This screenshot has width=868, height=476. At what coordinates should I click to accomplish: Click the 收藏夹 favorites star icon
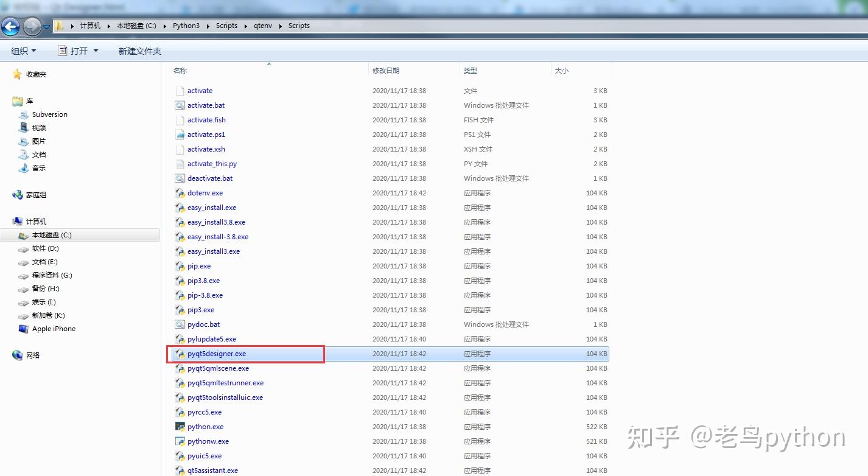17,74
